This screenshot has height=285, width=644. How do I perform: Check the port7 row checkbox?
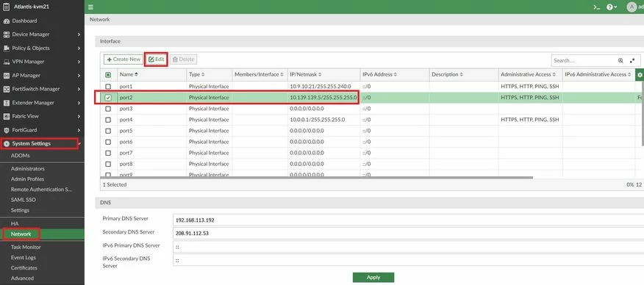[x=108, y=153]
